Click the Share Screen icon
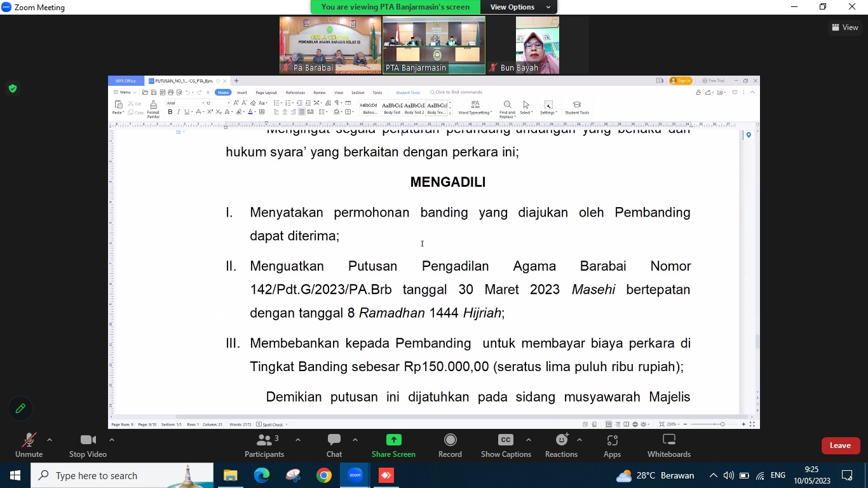Viewport: 868px width, 488px height. pos(393,440)
